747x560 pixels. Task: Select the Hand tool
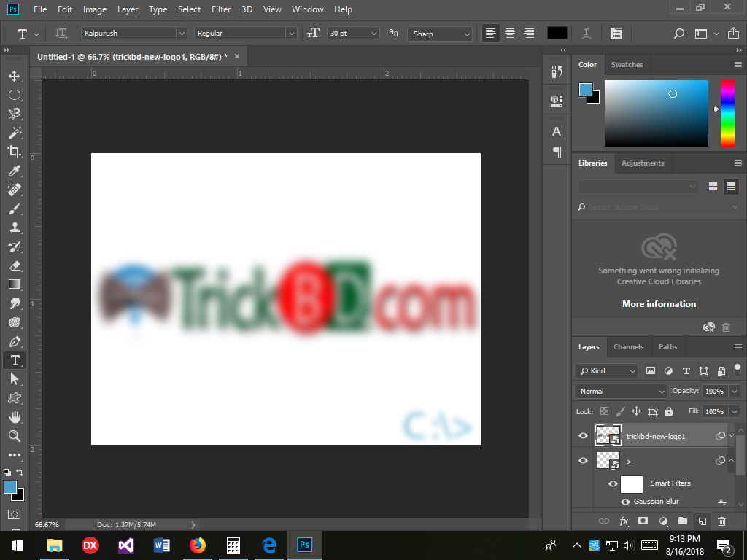[15, 417]
